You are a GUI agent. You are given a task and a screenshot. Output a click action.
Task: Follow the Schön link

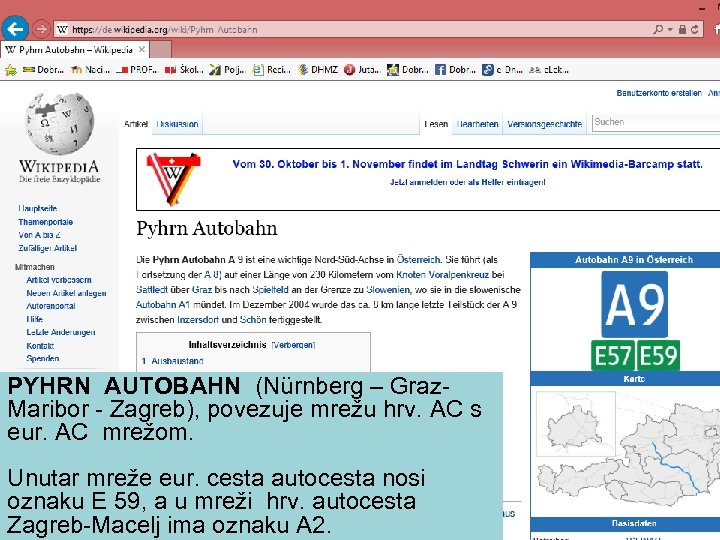[253, 320]
